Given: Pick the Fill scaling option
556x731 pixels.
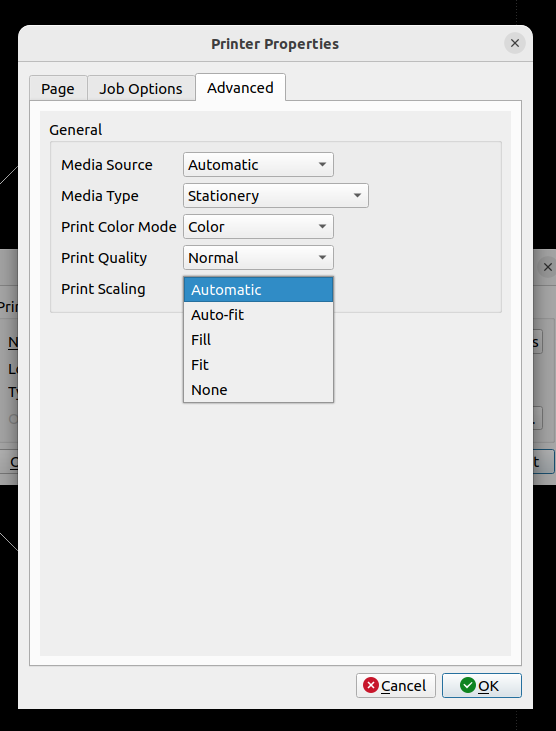Looking at the screenshot, I should click(x=258, y=340).
